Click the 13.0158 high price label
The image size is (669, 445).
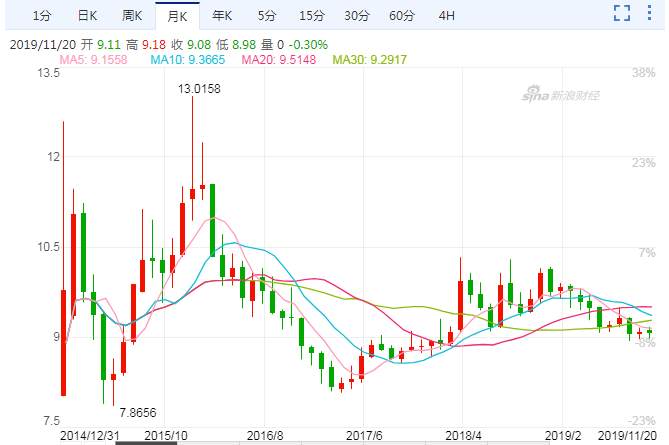pos(199,89)
